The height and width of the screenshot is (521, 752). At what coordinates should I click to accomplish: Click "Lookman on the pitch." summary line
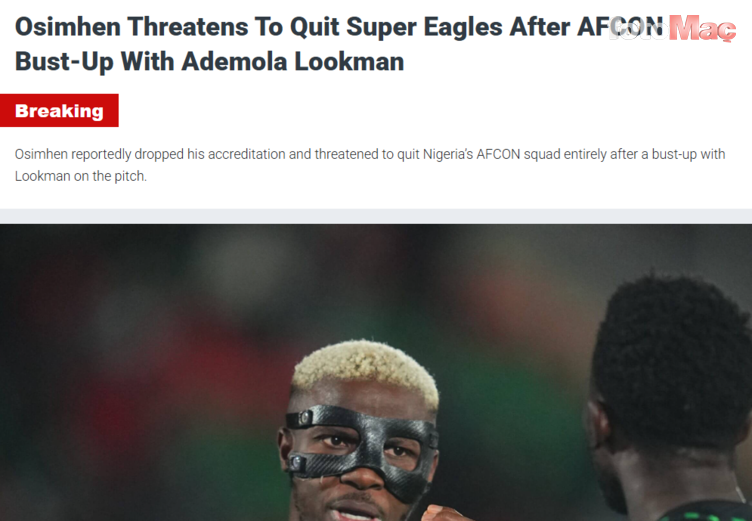(x=81, y=176)
